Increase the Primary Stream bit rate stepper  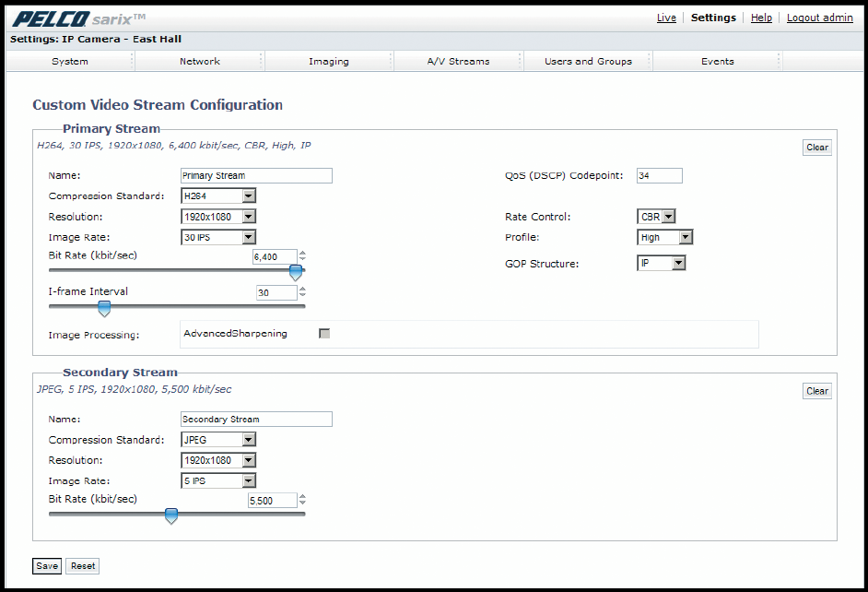point(303,254)
